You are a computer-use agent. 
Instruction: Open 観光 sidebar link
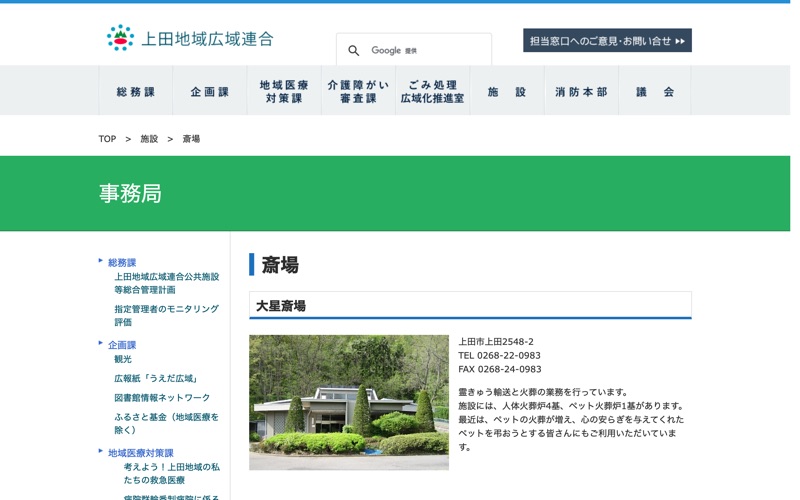click(123, 359)
